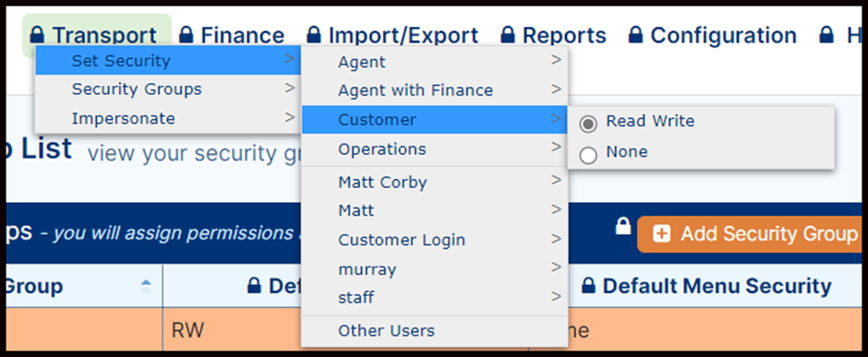Expand the Impersonate submenu
Viewport: 868px width, 357px height.
click(168, 118)
